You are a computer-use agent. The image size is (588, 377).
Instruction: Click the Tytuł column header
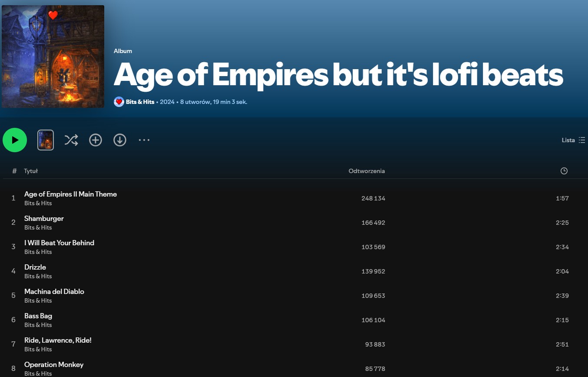31,171
